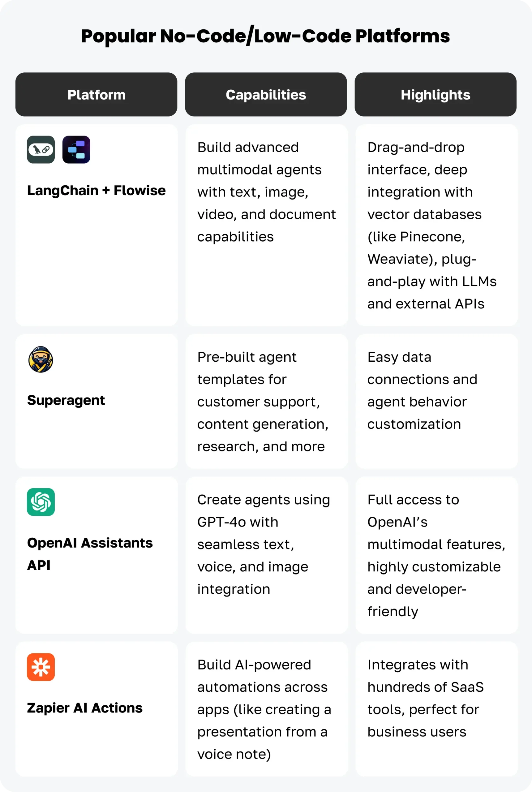Click the SaaS tools integration highlight
This screenshot has height=792, width=532.
tap(425, 698)
